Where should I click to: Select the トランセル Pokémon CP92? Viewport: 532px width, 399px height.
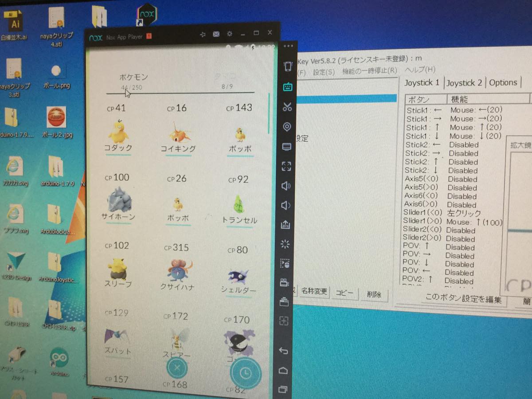pos(239,201)
